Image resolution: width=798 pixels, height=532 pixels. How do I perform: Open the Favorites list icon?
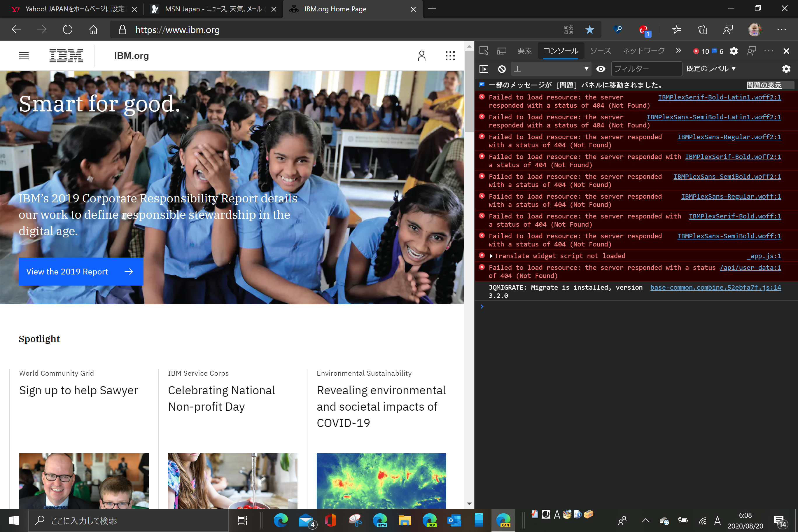pos(677,29)
